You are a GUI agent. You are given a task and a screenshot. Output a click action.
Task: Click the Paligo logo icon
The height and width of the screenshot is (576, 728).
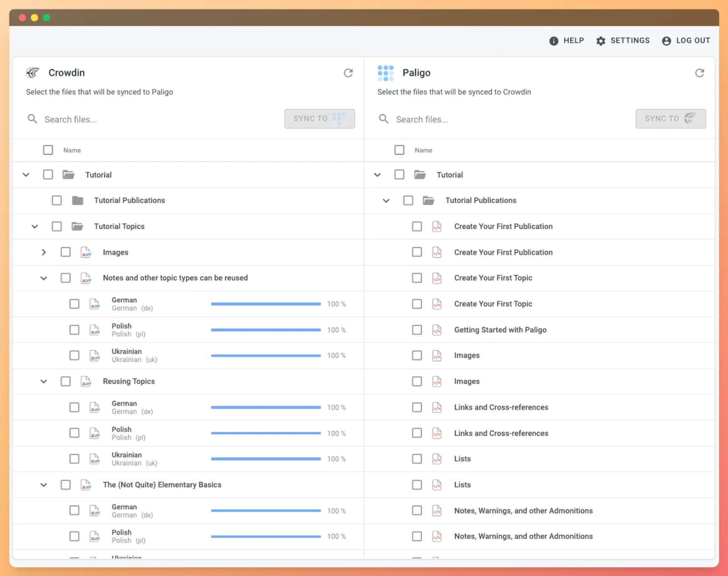point(386,73)
